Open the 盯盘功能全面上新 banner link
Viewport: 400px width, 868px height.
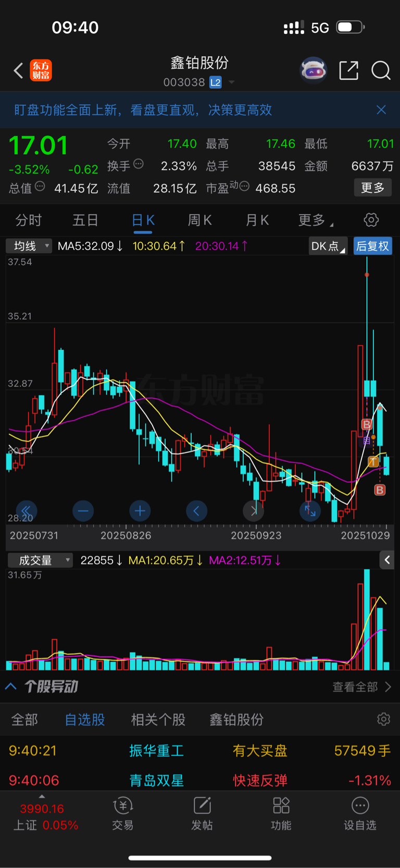tap(143, 110)
